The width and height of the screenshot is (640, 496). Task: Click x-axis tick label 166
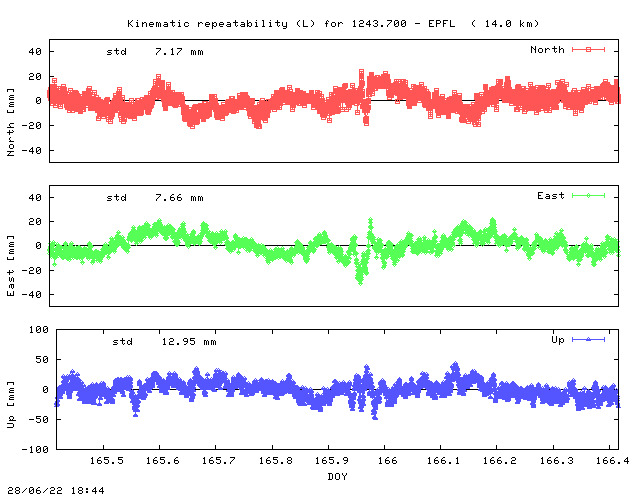point(387,460)
